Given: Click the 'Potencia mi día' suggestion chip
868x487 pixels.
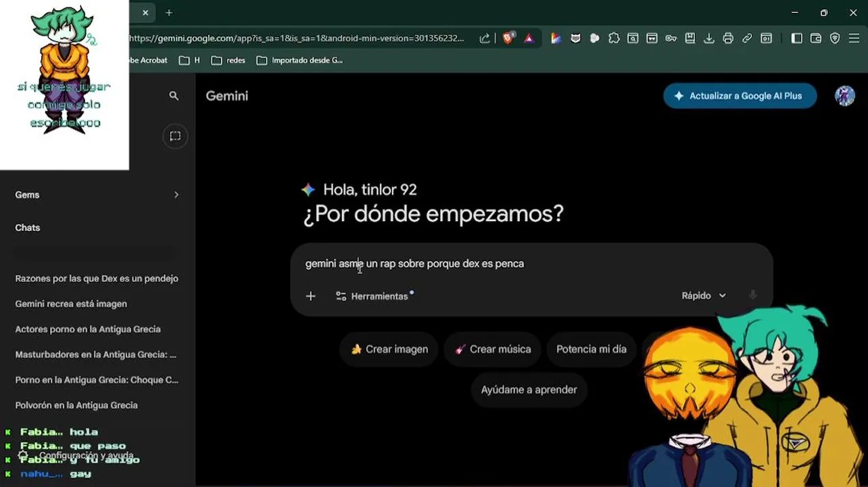Looking at the screenshot, I should coord(592,349).
